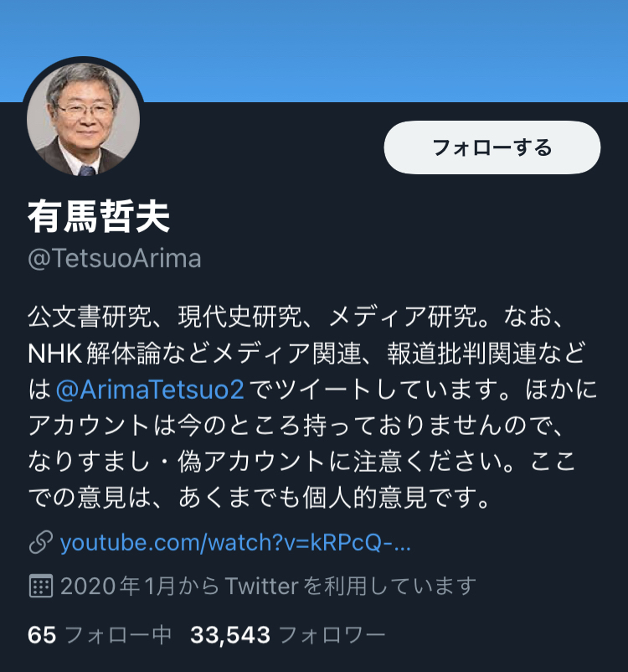This screenshot has height=672, width=628.
Task: Click the chain link icon
Action: point(41,543)
